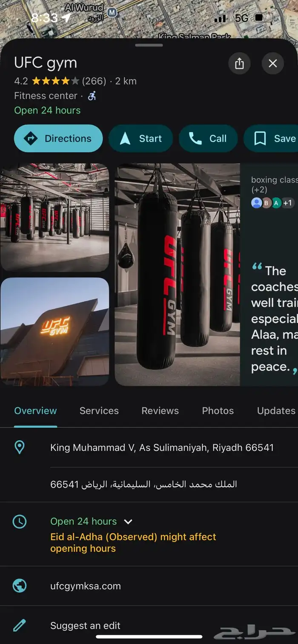The image size is (298, 644).
Task: Tap the clock icon next to hours
Action: click(20, 521)
